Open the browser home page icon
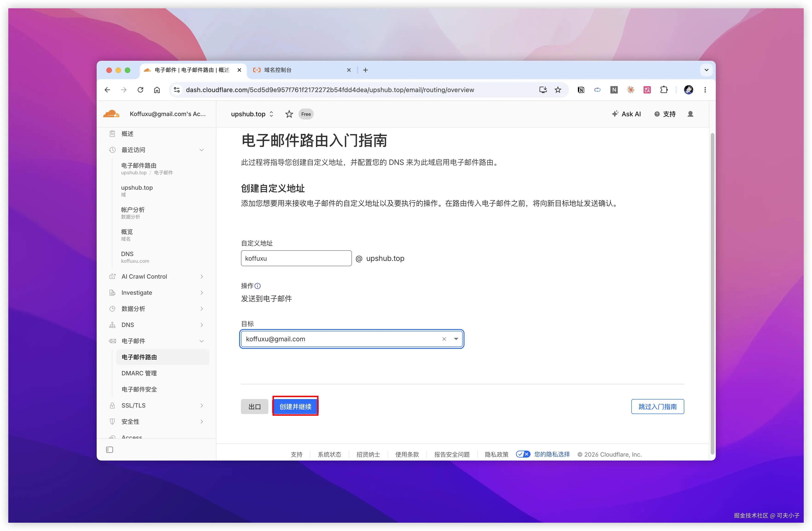812x531 pixels. click(157, 90)
